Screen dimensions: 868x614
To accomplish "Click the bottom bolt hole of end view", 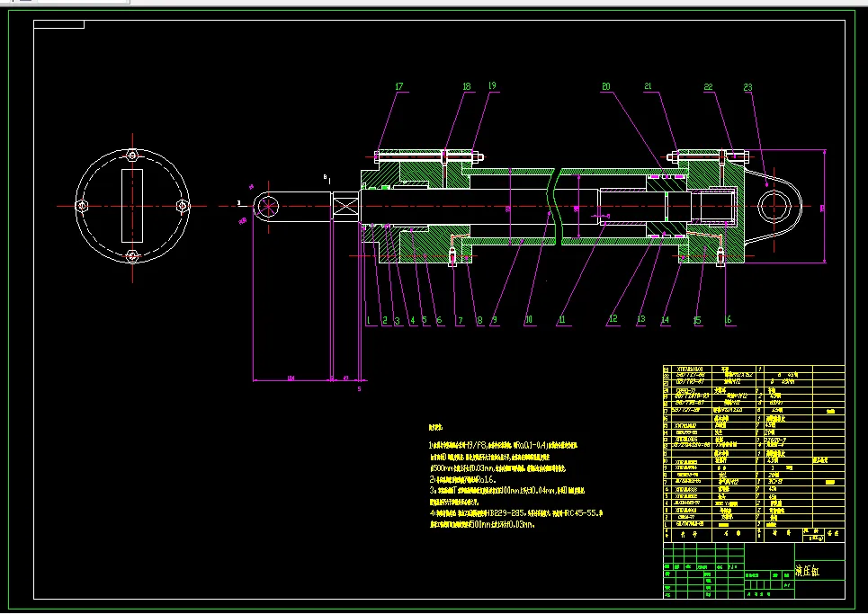I will (131, 256).
